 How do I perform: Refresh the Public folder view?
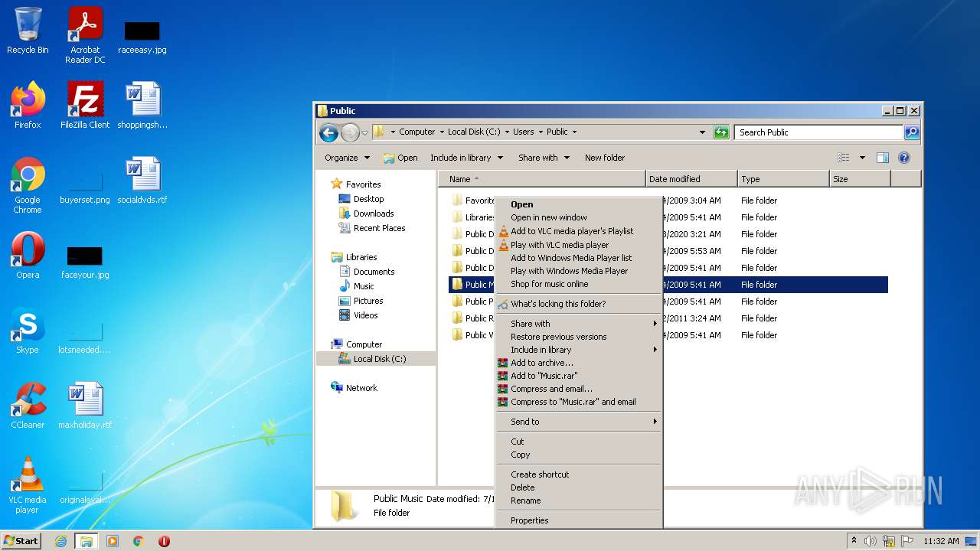[x=721, y=132]
